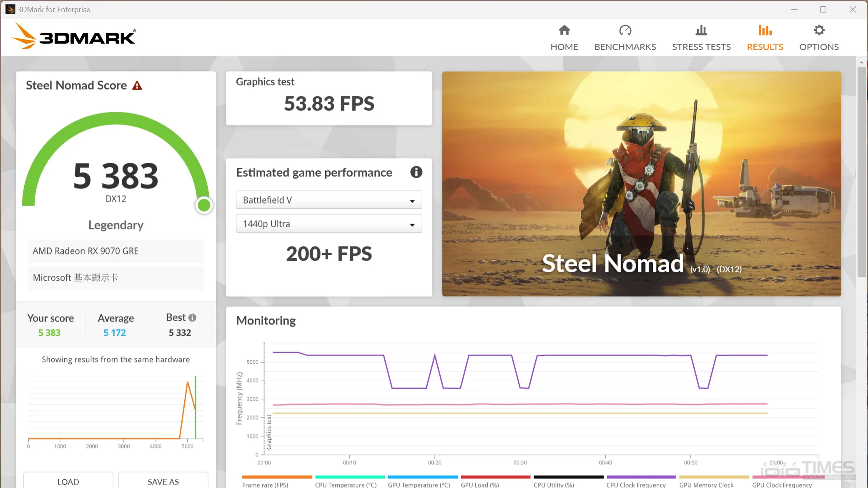Click the 3DMark app icon in title bar

[x=10, y=9]
